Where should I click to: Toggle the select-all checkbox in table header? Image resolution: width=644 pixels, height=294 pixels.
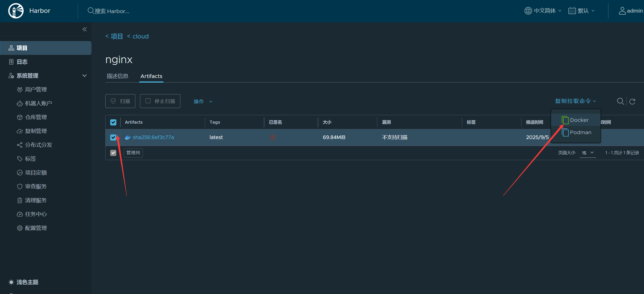(113, 122)
